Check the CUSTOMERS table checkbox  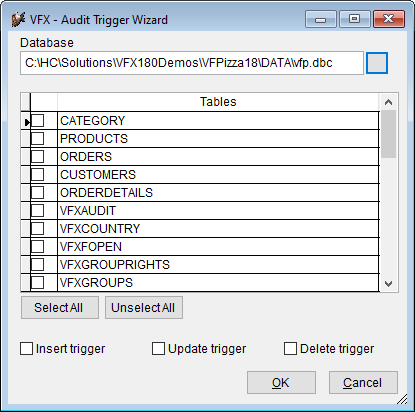click(37, 174)
